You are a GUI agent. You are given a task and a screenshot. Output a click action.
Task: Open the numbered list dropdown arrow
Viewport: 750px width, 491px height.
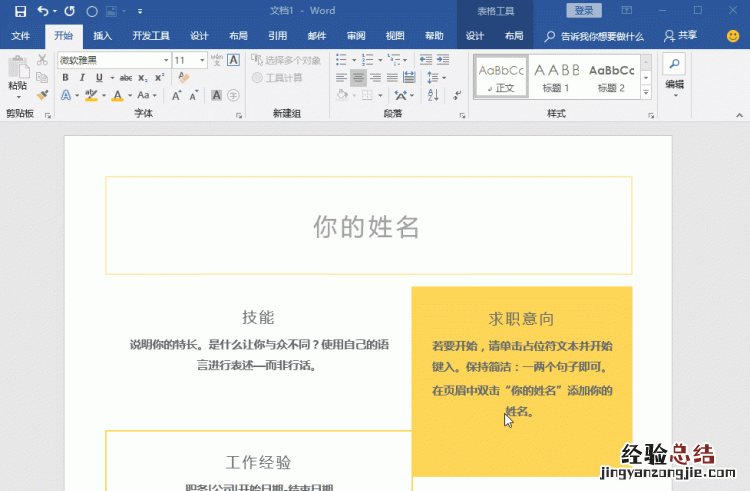tap(380, 60)
